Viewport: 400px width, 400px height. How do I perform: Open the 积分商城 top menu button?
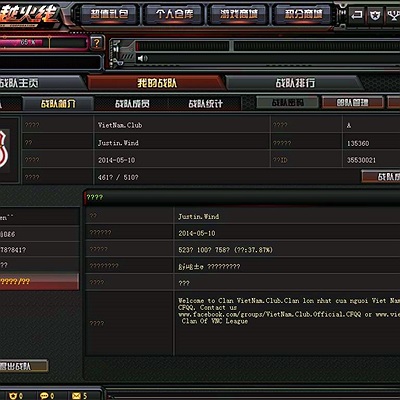click(x=303, y=14)
